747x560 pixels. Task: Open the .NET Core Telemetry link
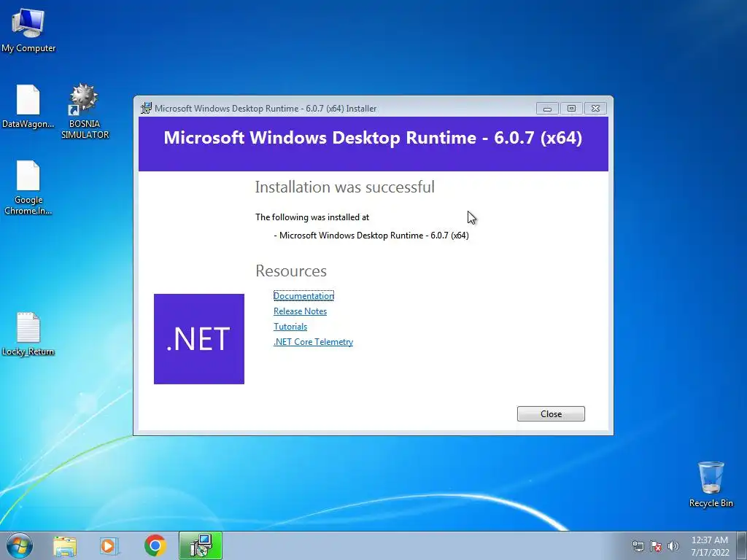(x=314, y=341)
